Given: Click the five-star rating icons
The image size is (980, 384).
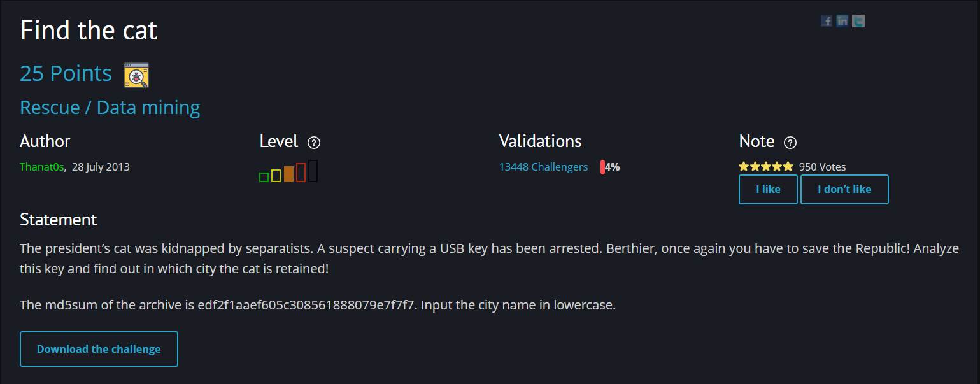Looking at the screenshot, I should click(x=766, y=167).
